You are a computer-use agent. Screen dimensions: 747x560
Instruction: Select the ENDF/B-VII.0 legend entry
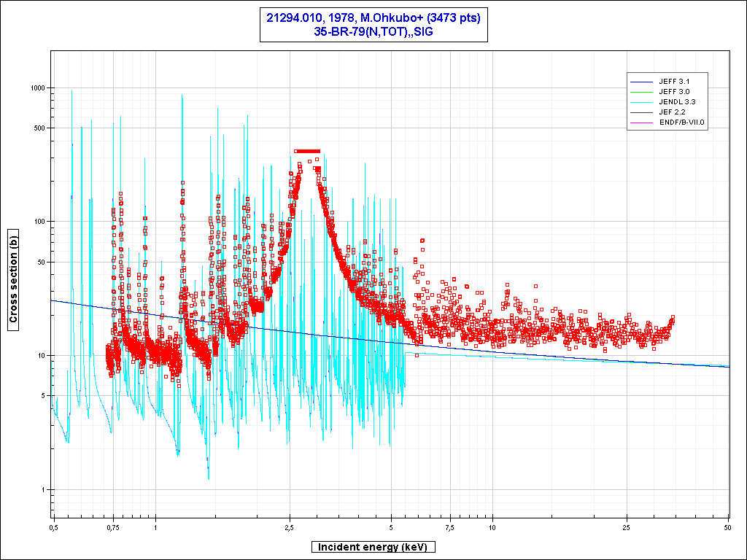point(681,122)
